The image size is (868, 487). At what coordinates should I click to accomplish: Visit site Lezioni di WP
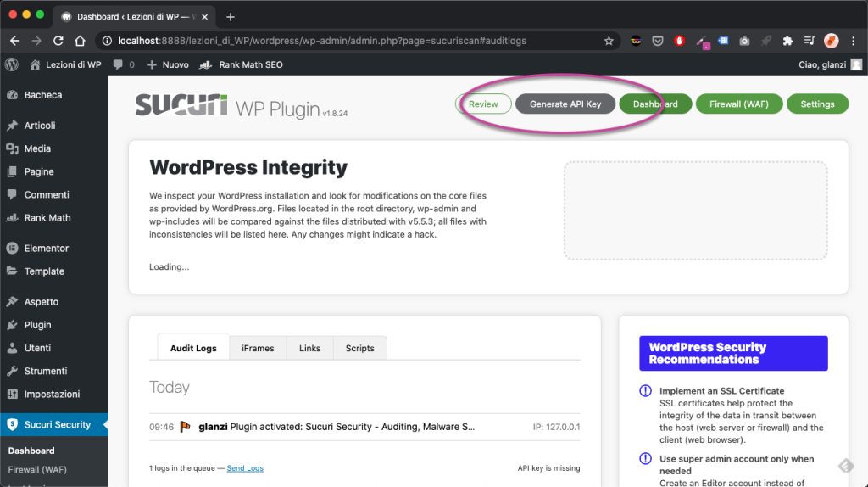pyautogui.click(x=66, y=64)
